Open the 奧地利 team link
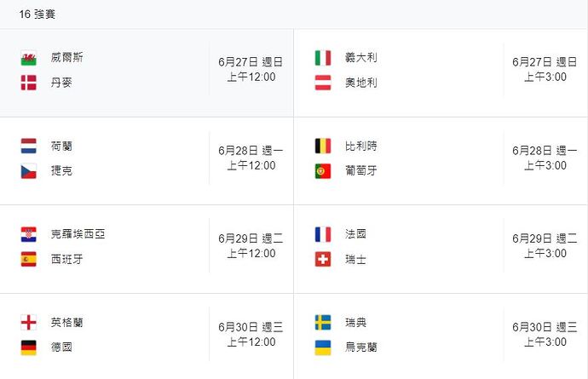Image resolution: width=588 pixels, height=379 pixels. (x=361, y=83)
